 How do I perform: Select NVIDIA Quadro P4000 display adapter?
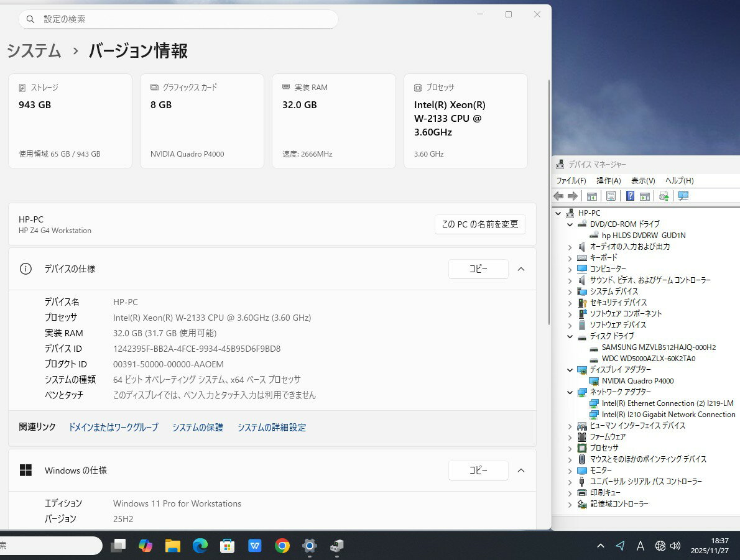(x=637, y=381)
